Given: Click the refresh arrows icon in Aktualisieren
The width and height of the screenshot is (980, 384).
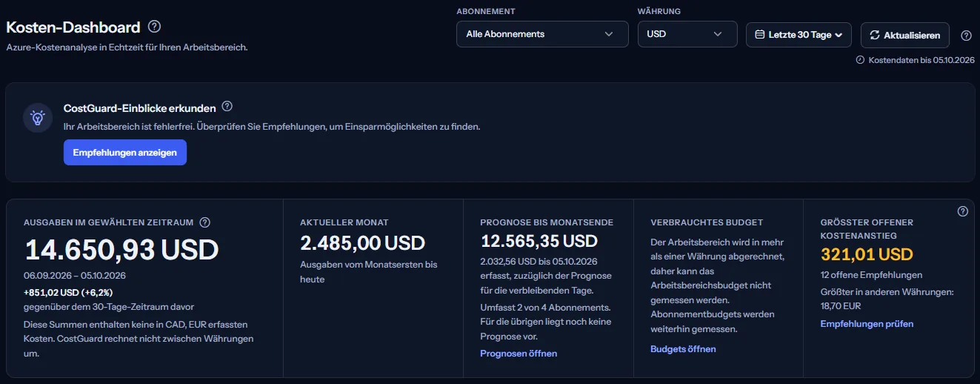Looking at the screenshot, I should (x=875, y=35).
